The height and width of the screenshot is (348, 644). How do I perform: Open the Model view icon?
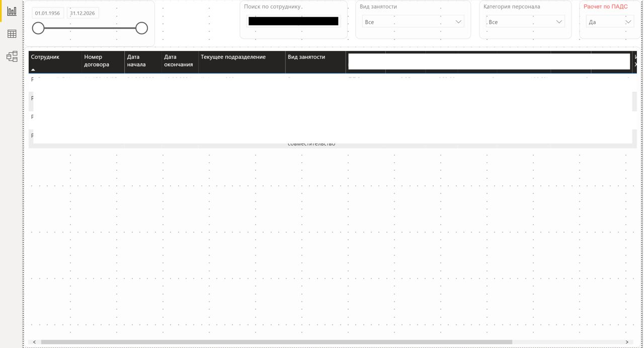[12, 56]
